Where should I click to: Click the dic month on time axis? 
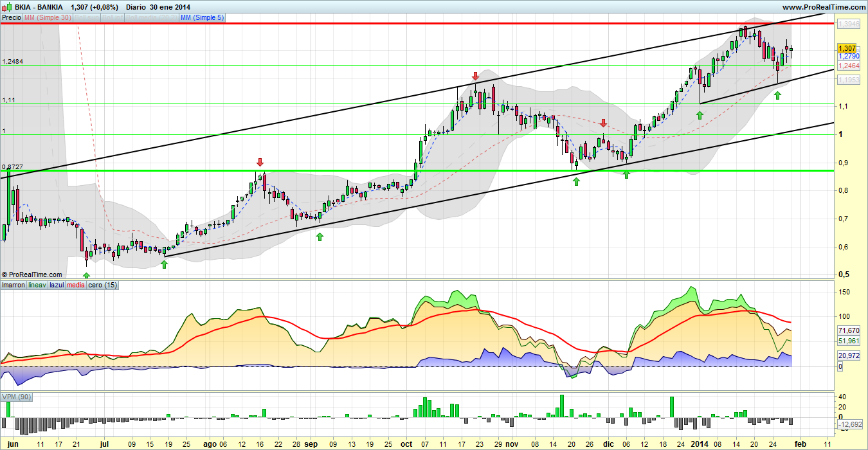point(609,444)
